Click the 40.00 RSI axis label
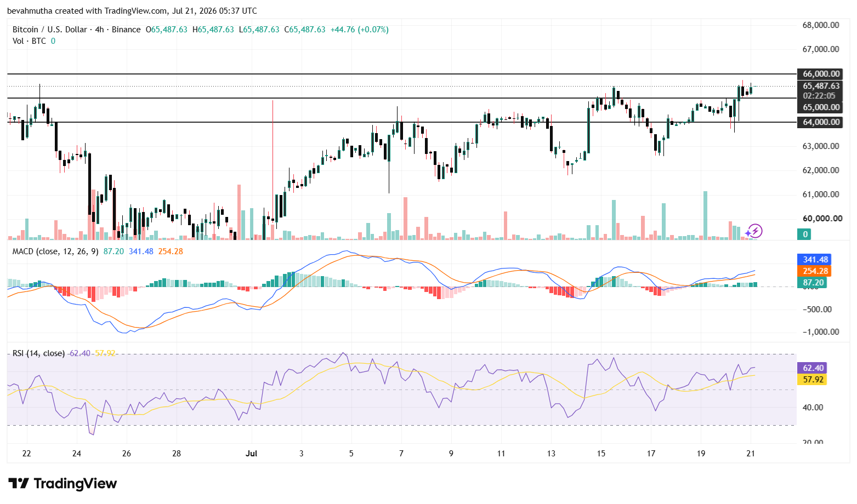The height and width of the screenshot is (504, 857). tap(813, 408)
